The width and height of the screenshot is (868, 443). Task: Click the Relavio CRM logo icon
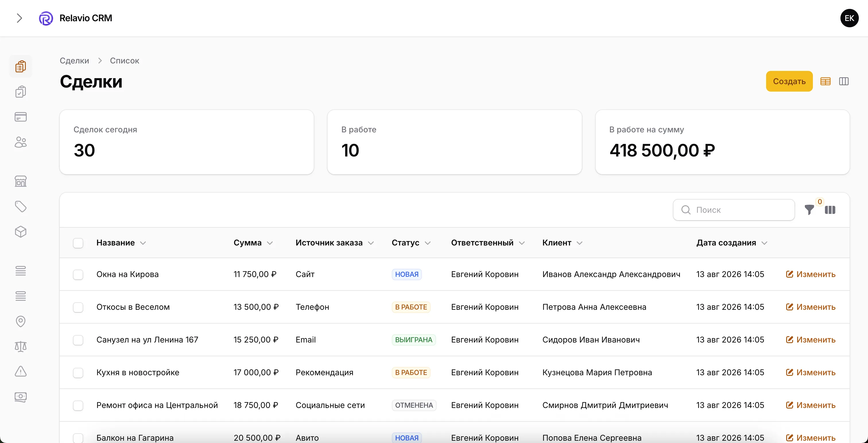pyautogui.click(x=46, y=18)
